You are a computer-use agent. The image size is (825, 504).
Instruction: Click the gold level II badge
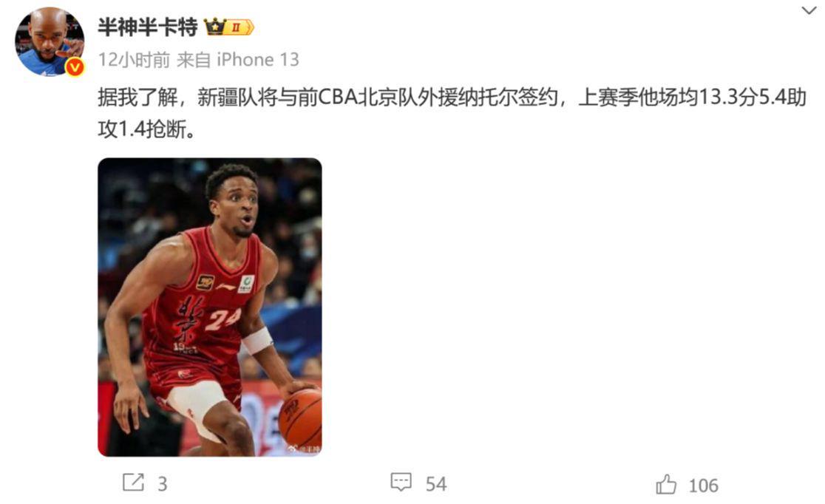pyautogui.click(x=240, y=27)
